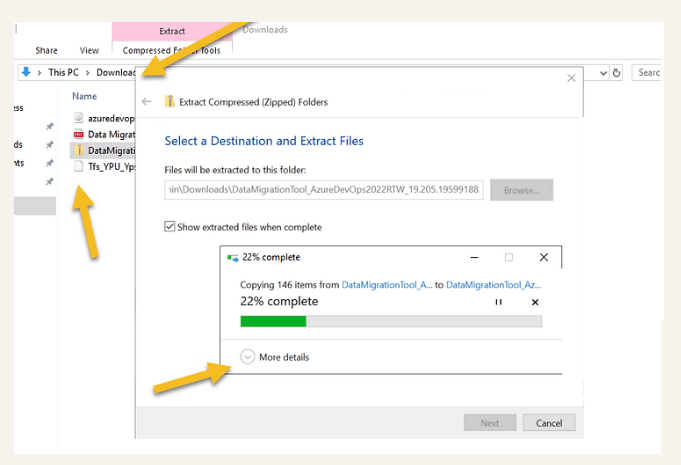This screenshot has height=465, width=681.
Task: Click the breadcrumb chevron after This PC
Action: pos(87,73)
